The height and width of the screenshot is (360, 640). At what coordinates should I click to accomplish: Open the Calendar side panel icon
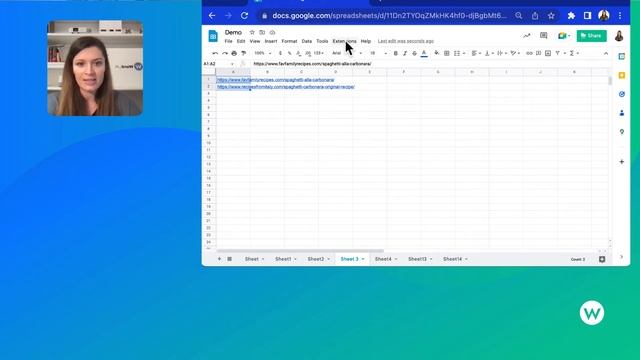622,56
